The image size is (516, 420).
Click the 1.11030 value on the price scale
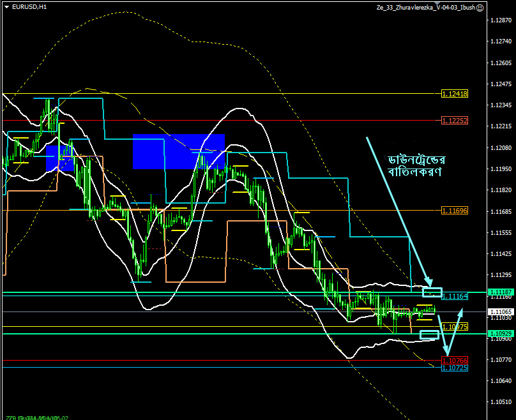(501, 318)
